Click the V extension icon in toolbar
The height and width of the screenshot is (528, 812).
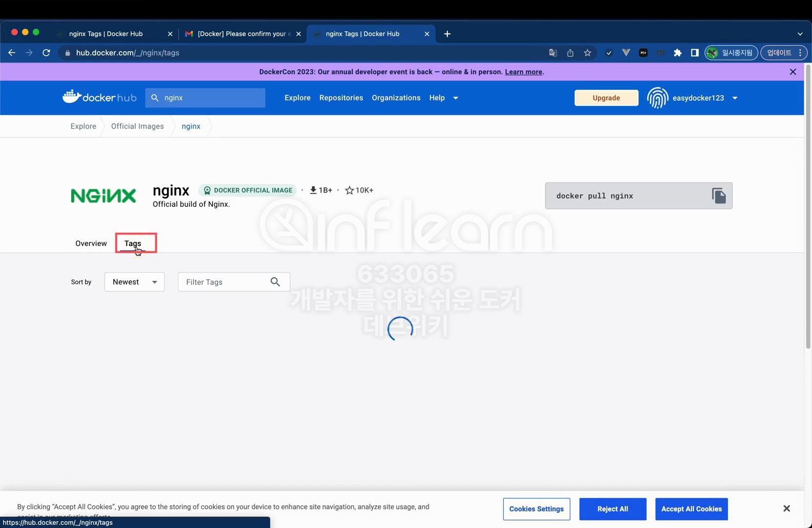click(626, 53)
